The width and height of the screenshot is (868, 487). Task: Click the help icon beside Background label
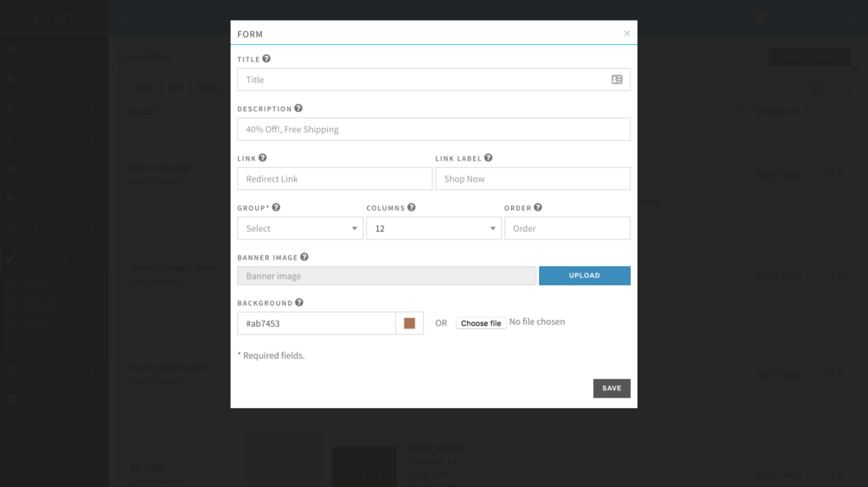[299, 303]
